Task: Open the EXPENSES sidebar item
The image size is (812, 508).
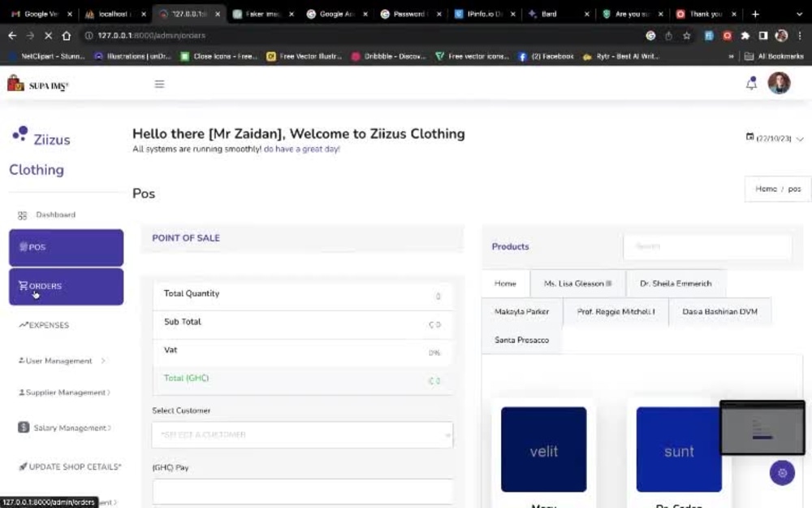Action: (x=44, y=325)
